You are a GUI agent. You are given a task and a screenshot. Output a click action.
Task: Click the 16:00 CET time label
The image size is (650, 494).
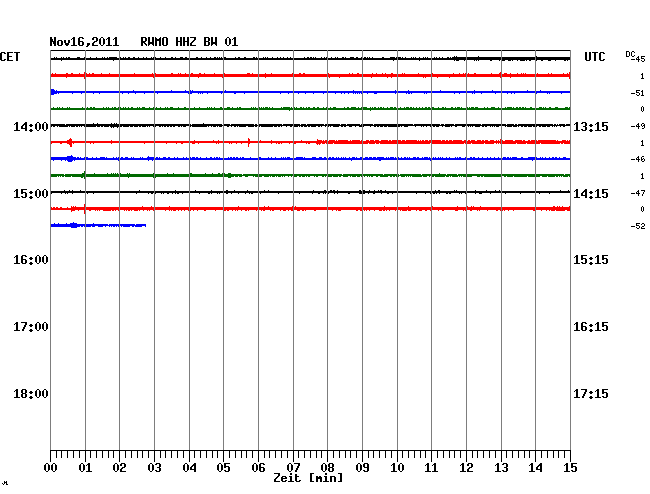(31, 260)
